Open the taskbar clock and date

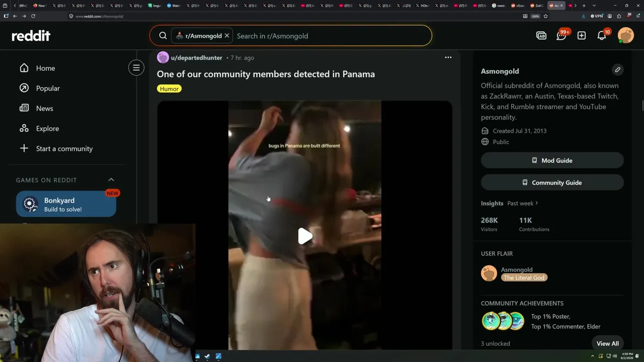pyautogui.click(x=627, y=356)
